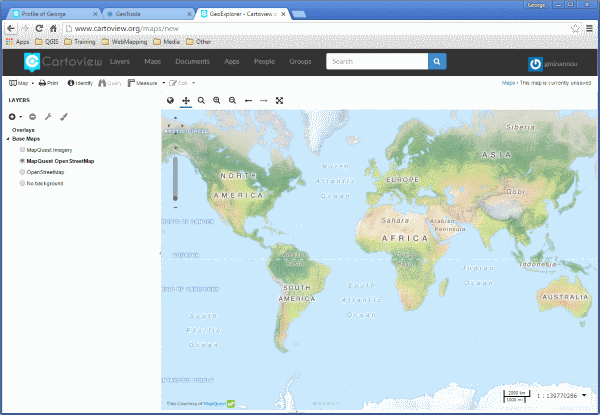Open the WebMapping bookmarks folder
This screenshot has height=415, width=600.
coord(124,42)
